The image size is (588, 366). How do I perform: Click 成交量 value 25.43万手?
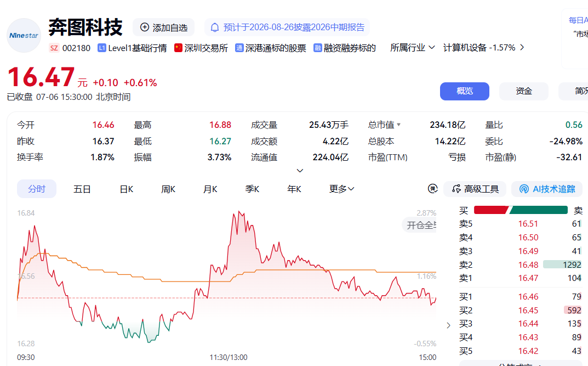coord(329,125)
